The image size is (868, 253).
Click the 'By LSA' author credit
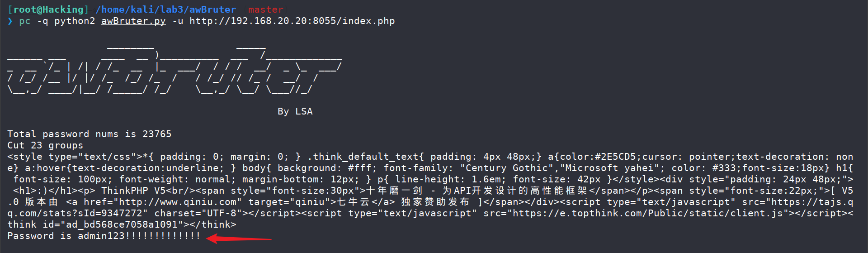295,111
